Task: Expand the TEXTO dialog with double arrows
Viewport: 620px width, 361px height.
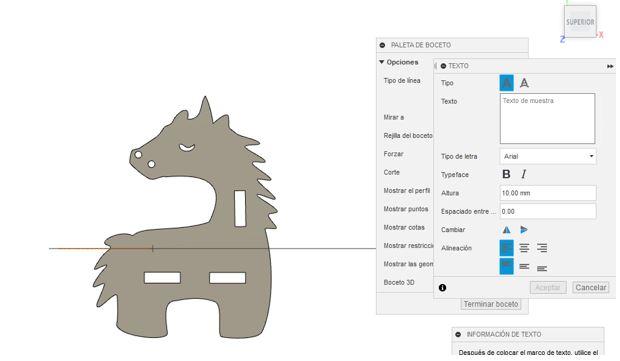Action: click(x=610, y=66)
